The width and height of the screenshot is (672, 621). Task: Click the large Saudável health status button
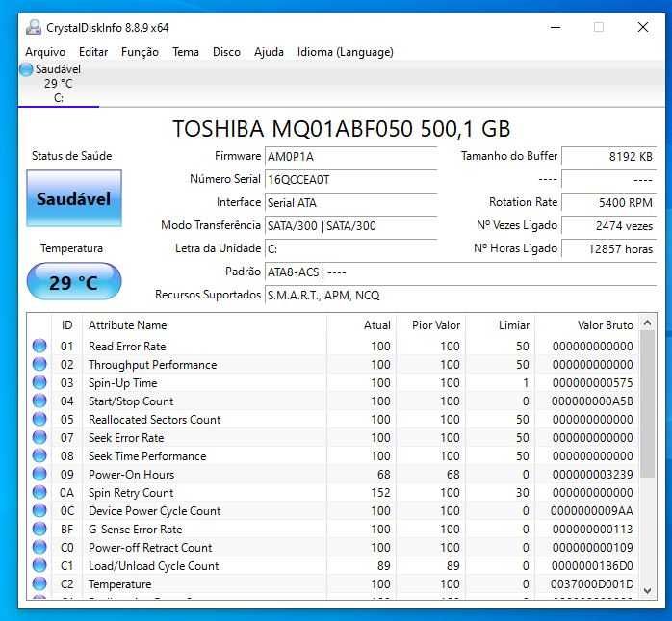74,198
